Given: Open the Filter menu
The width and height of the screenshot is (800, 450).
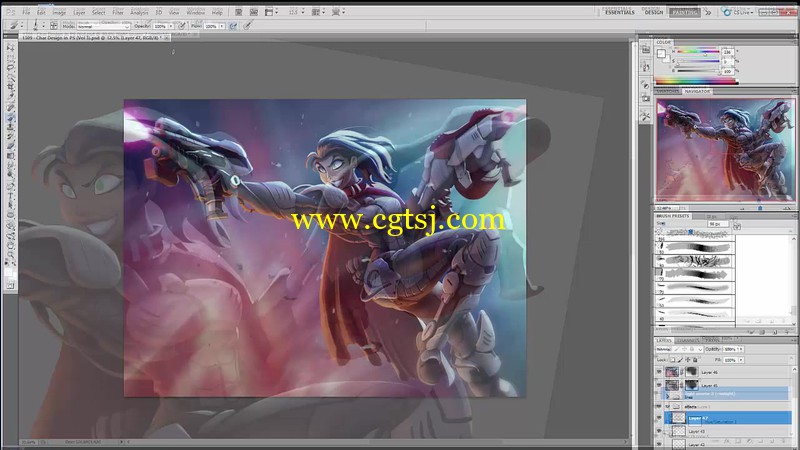Looking at the screenshot, I should click(x=118, y=12).
